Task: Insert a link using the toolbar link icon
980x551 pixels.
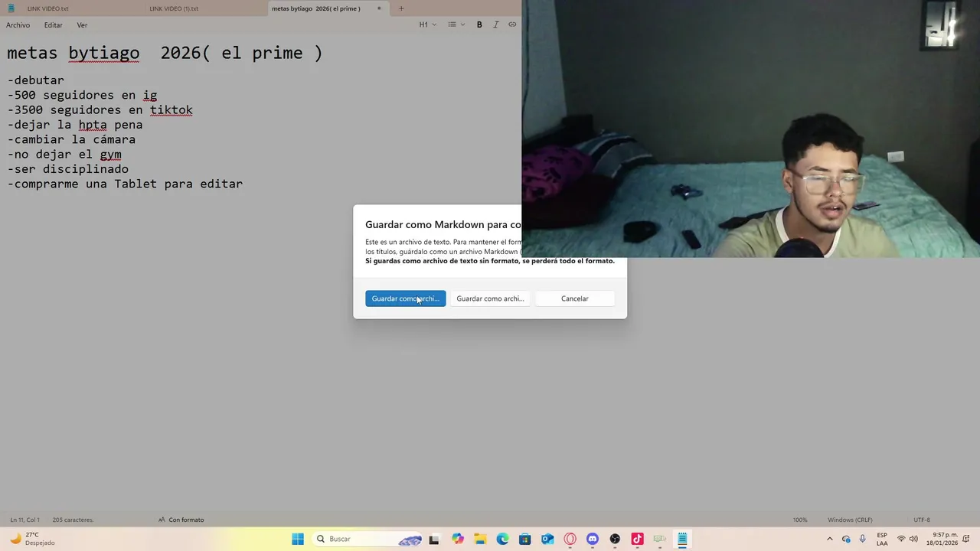Action: [x=512, y=24]
